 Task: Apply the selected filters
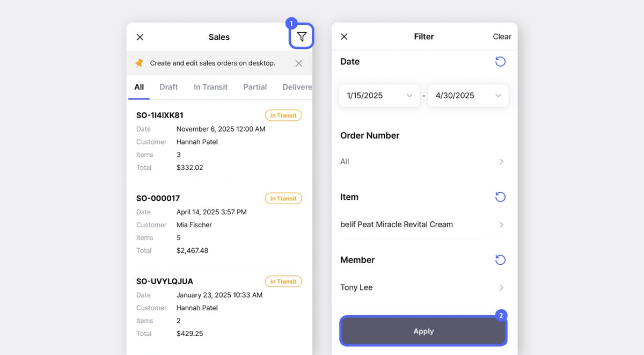(x=423, y=331)
